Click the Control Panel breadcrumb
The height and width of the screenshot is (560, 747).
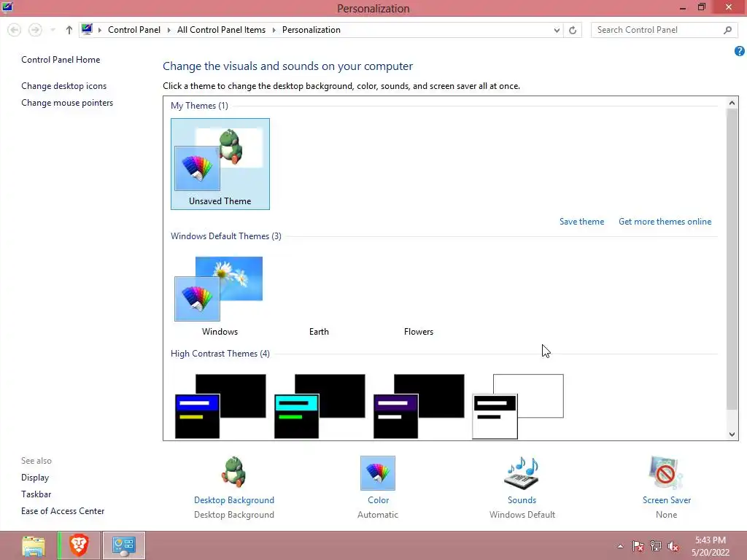[134, 29]
